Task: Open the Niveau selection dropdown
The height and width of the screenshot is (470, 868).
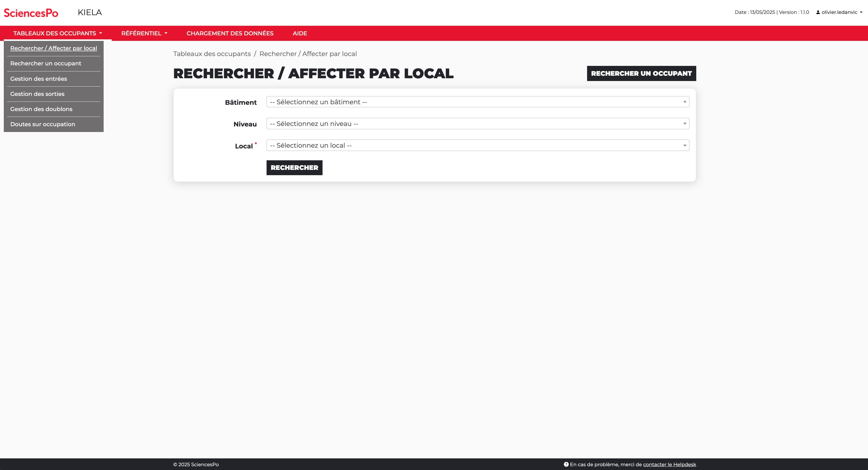Action: pyautogui.click(x=477, y=124)
